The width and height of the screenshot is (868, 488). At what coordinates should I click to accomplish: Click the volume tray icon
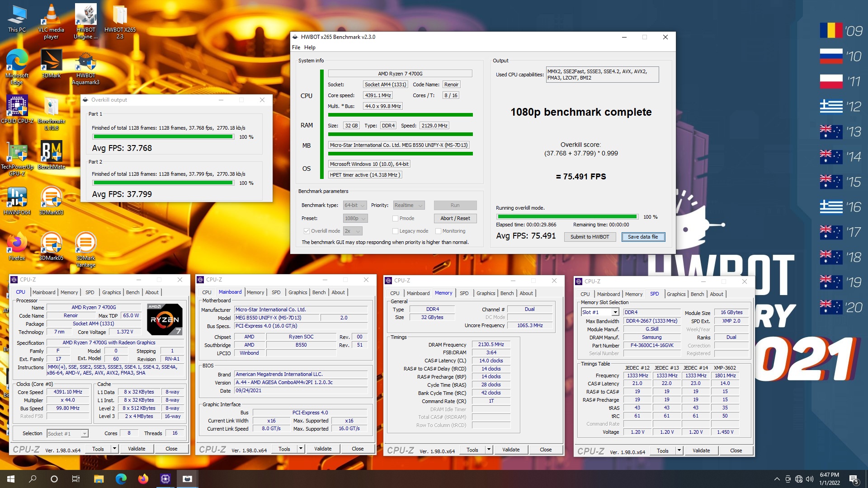[x=809, y=479]
